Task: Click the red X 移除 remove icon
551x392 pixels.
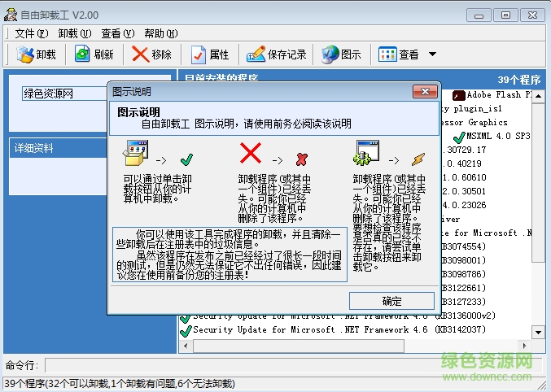Action: [x=141, y=54]
